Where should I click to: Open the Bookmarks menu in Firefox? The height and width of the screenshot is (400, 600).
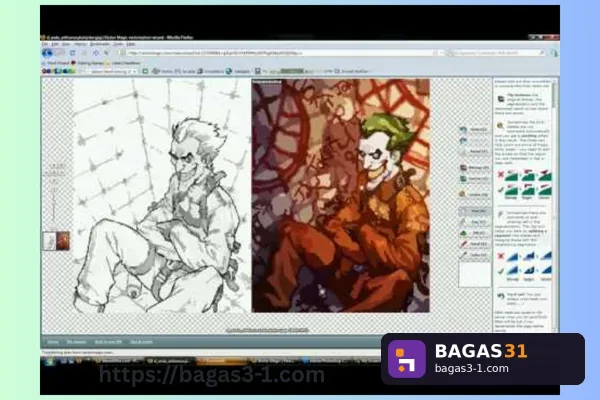coord(99,44)
